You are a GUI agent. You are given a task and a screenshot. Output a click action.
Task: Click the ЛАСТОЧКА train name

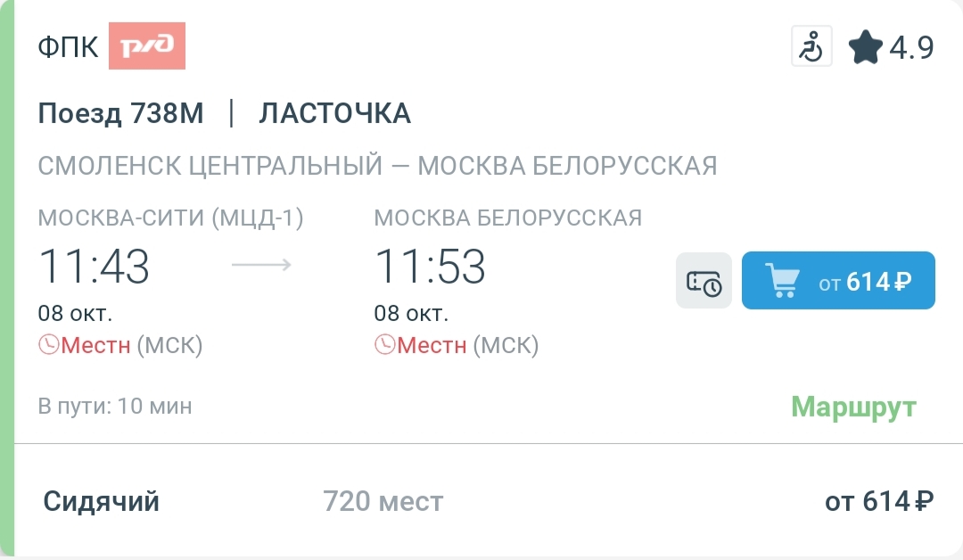[334, 113]
